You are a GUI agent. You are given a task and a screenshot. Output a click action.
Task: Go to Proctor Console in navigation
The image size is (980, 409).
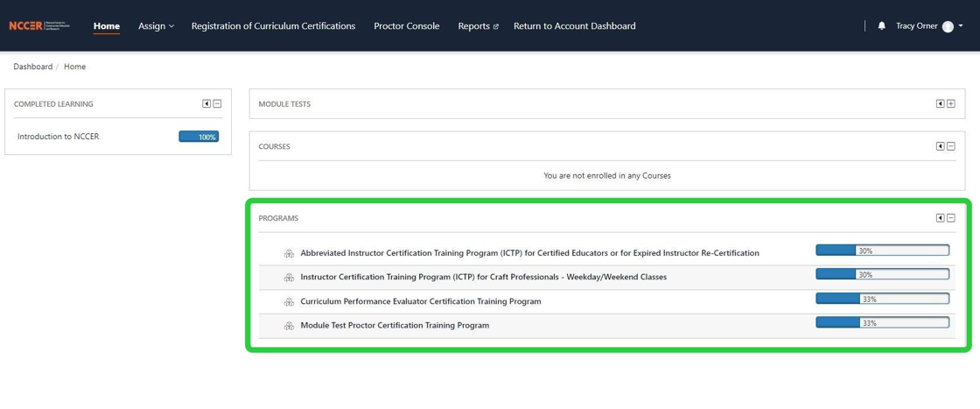(x=406, y=26)
